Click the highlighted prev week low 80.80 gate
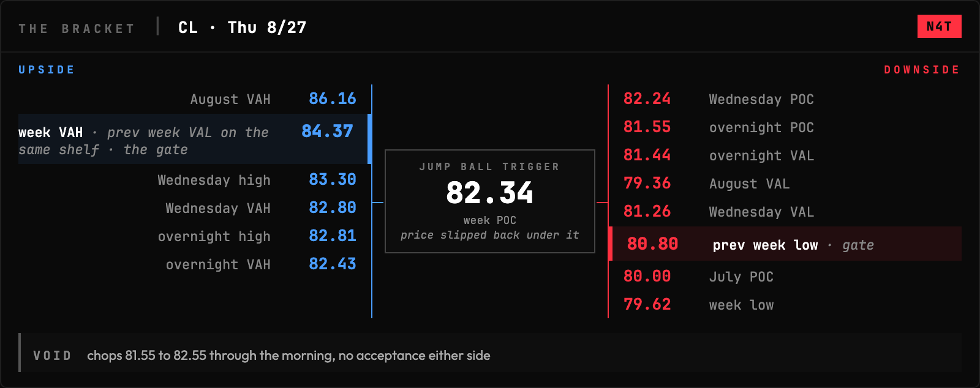This screenshot has height=388, width=980. tap(785, 244)
